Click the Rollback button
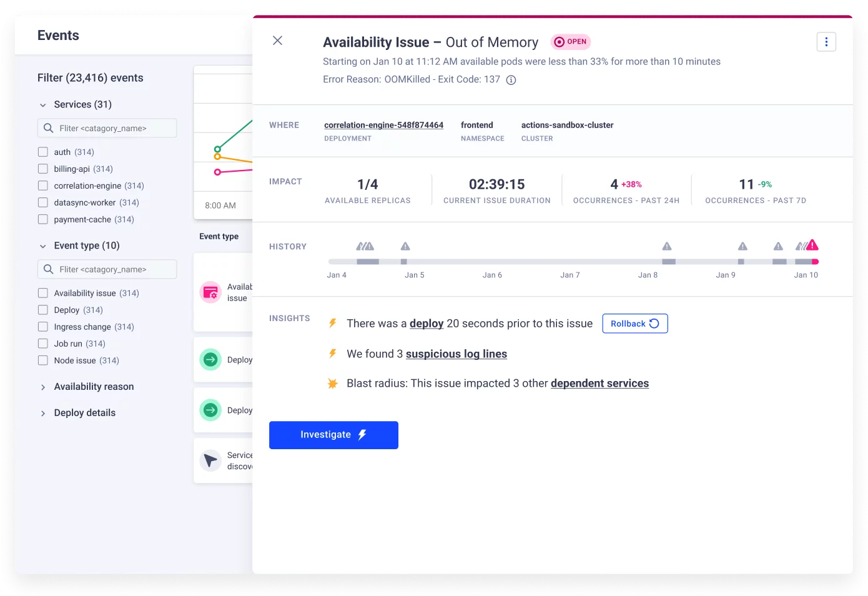 635,324
